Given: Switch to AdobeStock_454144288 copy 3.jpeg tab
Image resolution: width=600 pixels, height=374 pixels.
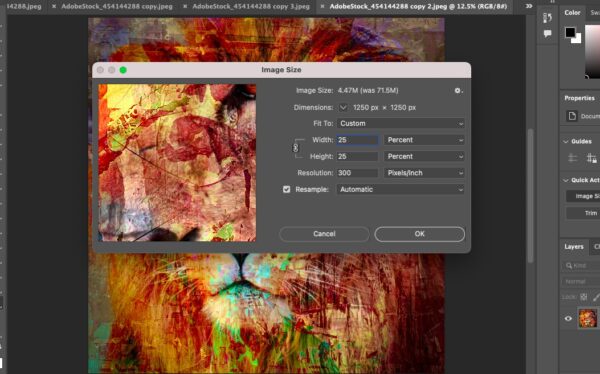Looking at the screenshot, I should tap(251, 7).
